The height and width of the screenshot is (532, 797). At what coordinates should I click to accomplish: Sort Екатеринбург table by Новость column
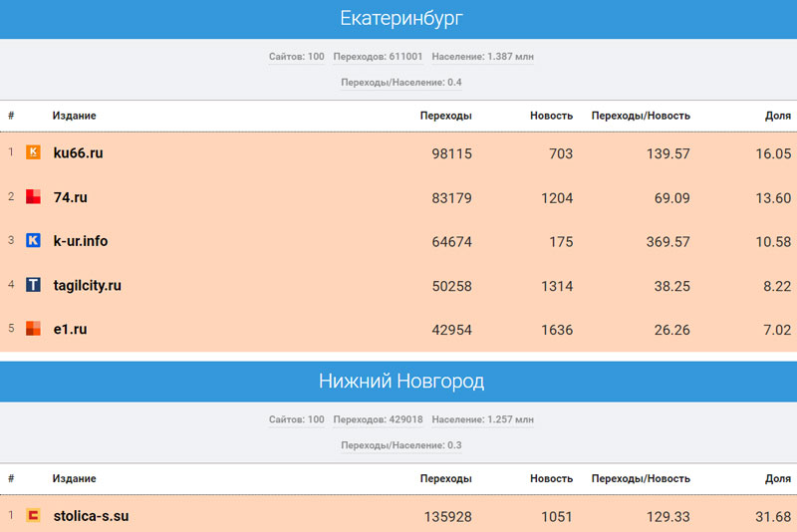(x=551, y=116)
